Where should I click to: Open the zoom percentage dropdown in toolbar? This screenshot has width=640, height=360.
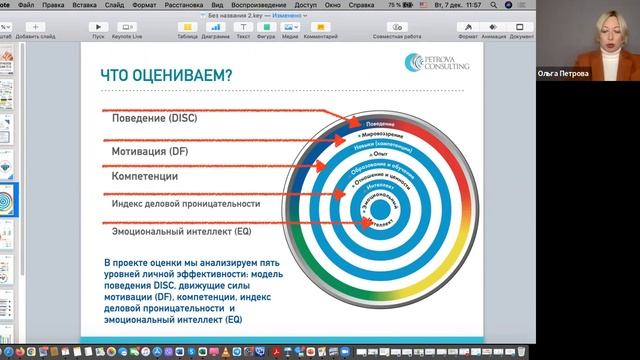click(x=6, y=27)
